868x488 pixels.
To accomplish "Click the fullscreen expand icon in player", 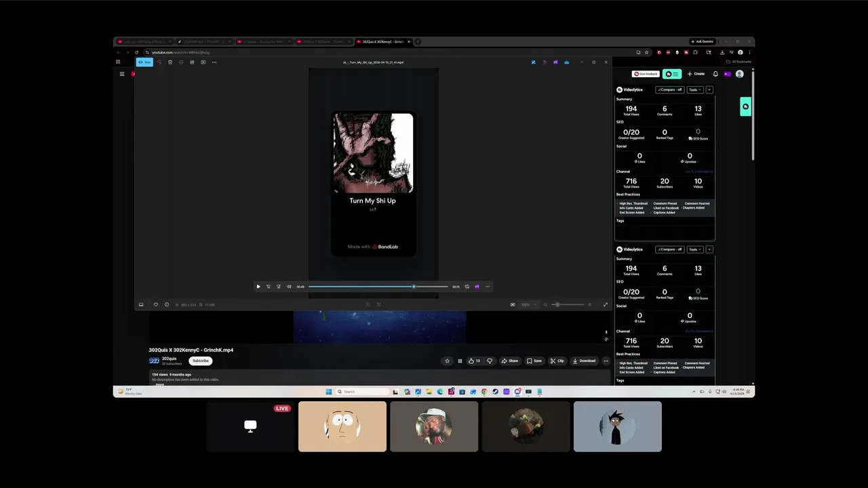I will click(x=606, y=305).
